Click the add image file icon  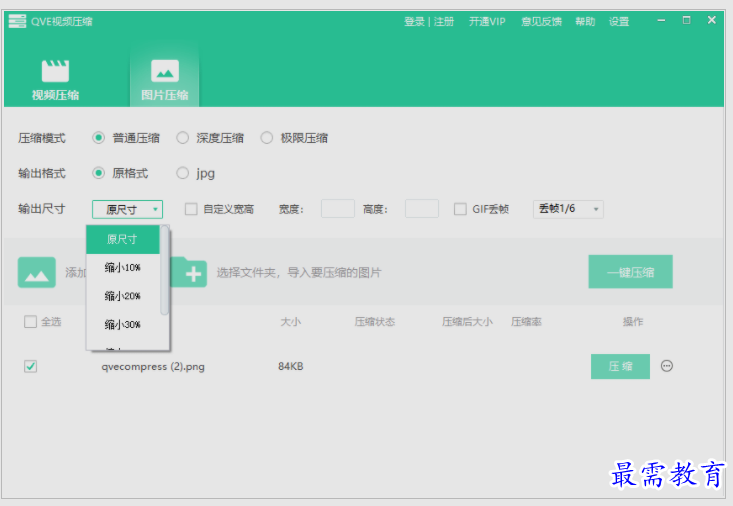point(37,272)
